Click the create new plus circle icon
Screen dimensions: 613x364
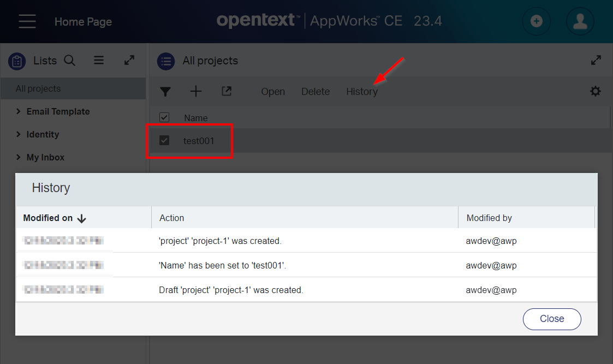tap(536, 22)
